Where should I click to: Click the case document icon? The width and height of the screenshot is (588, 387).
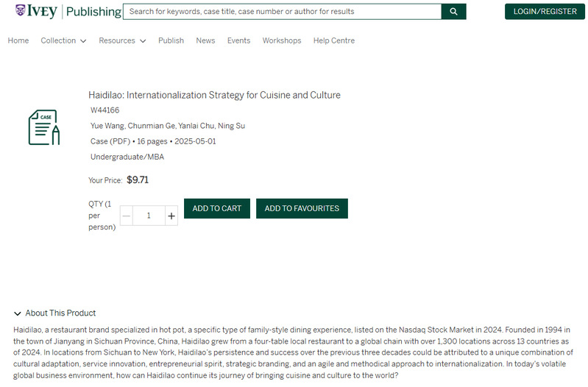(x=43, y=127)
